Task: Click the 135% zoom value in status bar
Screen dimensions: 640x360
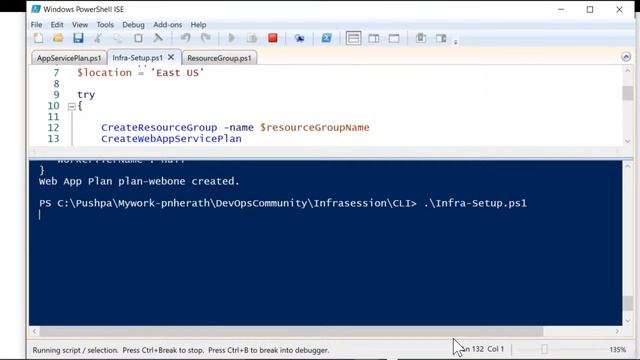Action: click(618, 350)
